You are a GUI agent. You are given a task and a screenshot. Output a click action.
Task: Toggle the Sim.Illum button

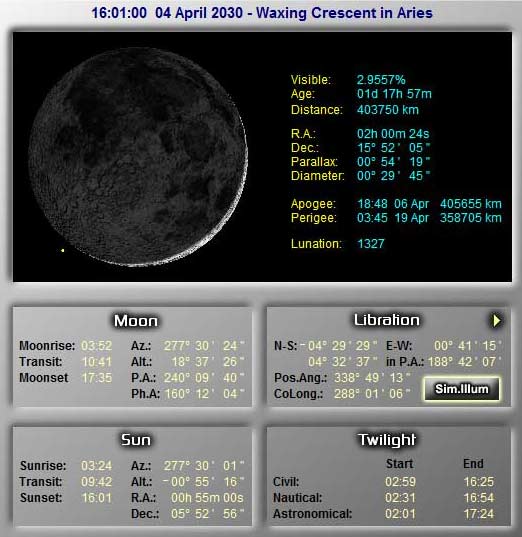click(x=462, y=389)
